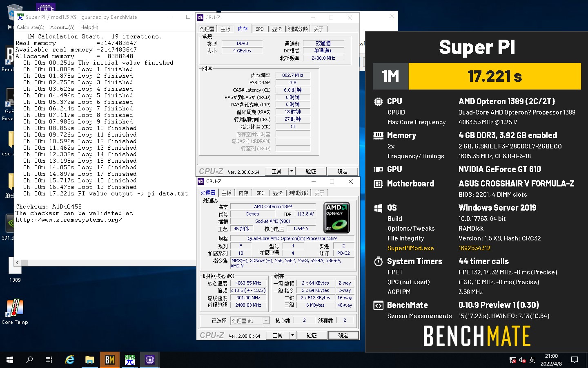The image size is (588, 368).
Task: Switch to CPU-Z taskbar button
Action: coord(150,360)
